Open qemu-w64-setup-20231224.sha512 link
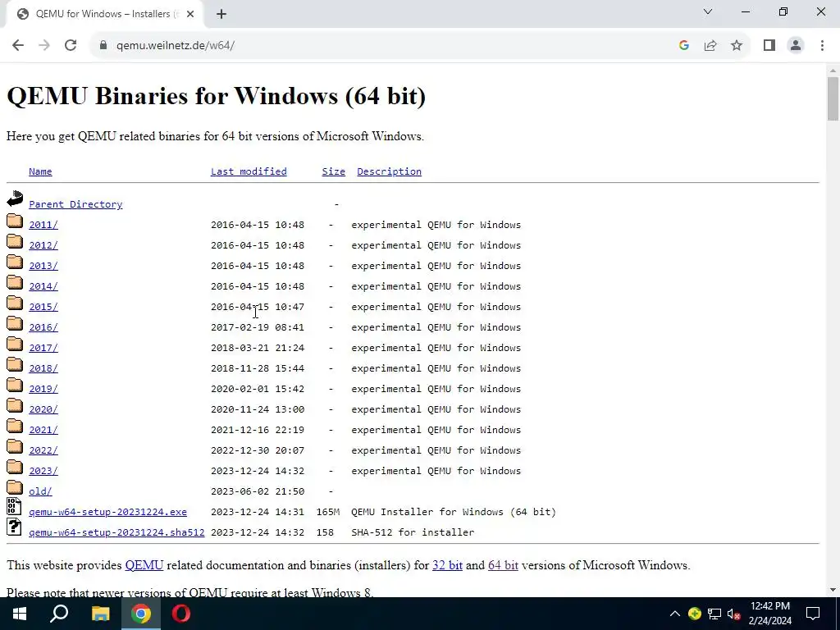Viewport: 840px width, 630px height. tap(116, 532)
